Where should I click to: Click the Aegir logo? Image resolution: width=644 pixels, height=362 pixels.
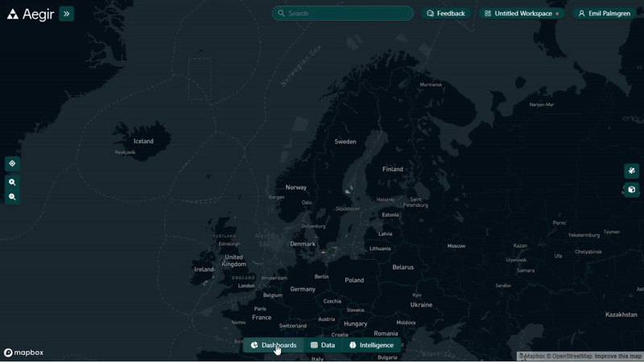[30, 14]
